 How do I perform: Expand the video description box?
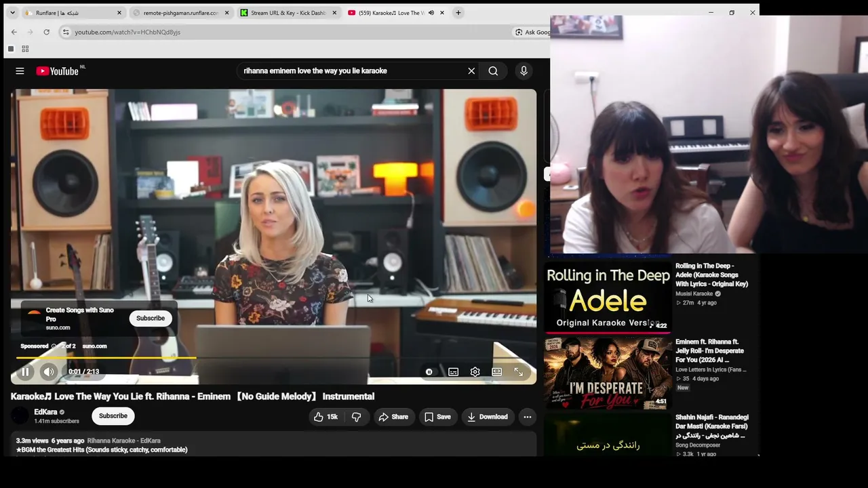pos(273,445)
